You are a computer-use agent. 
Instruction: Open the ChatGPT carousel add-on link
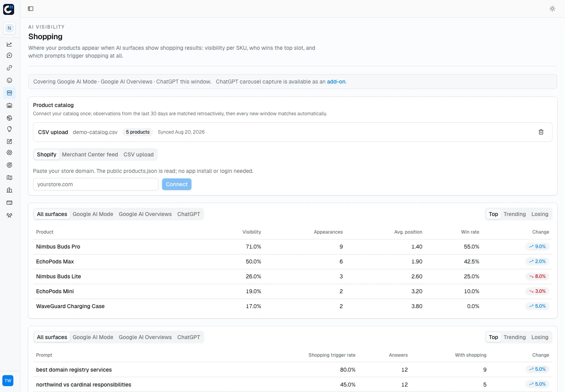336,82
